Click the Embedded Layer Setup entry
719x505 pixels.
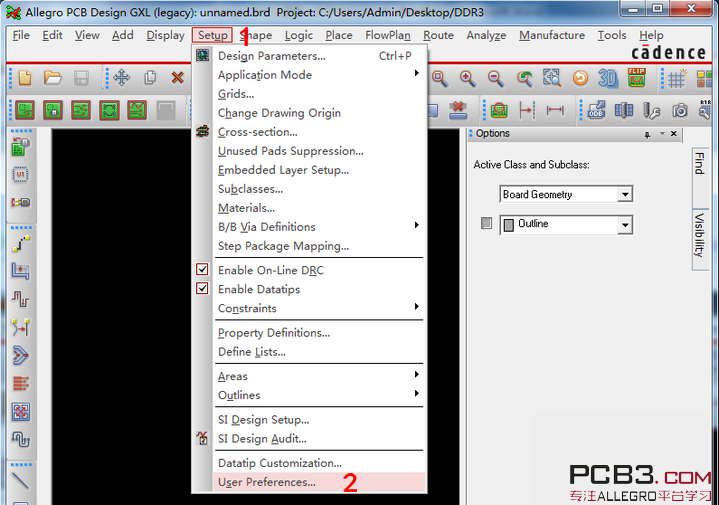point(319,170)
